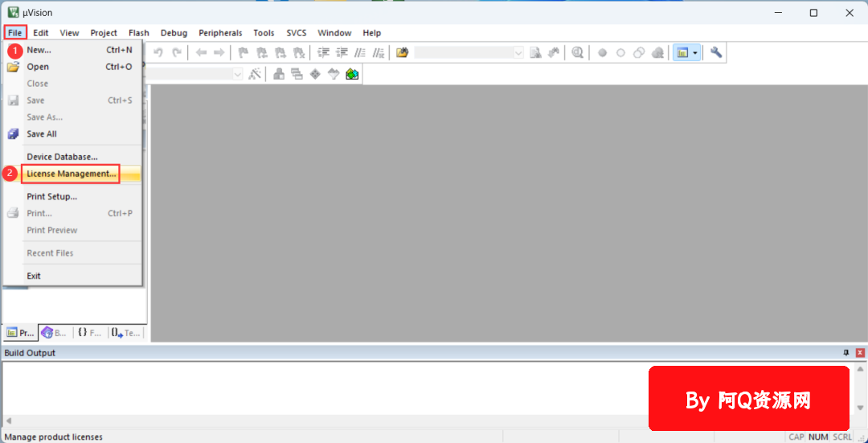
Task: Click the Navigate Backwards arrow icon
Action: coord(201,52)
